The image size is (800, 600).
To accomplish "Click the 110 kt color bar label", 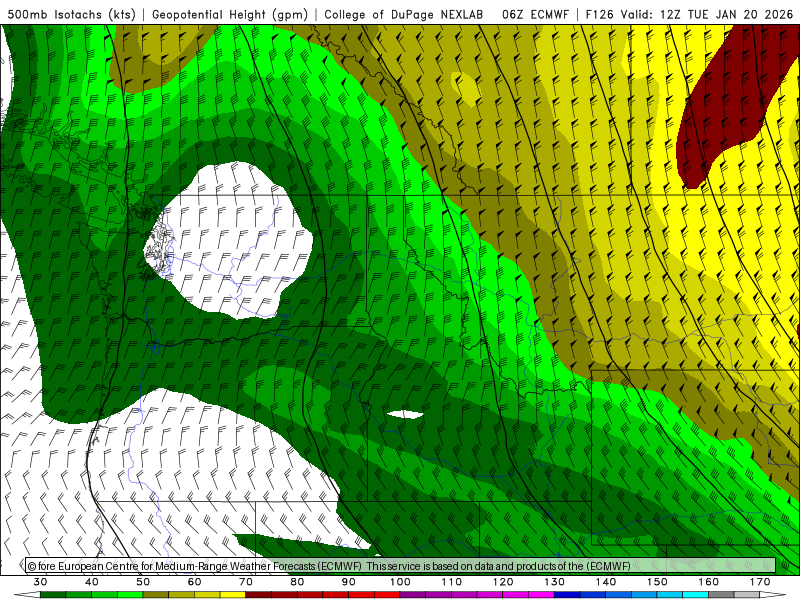I will click(x=452, y=582).
